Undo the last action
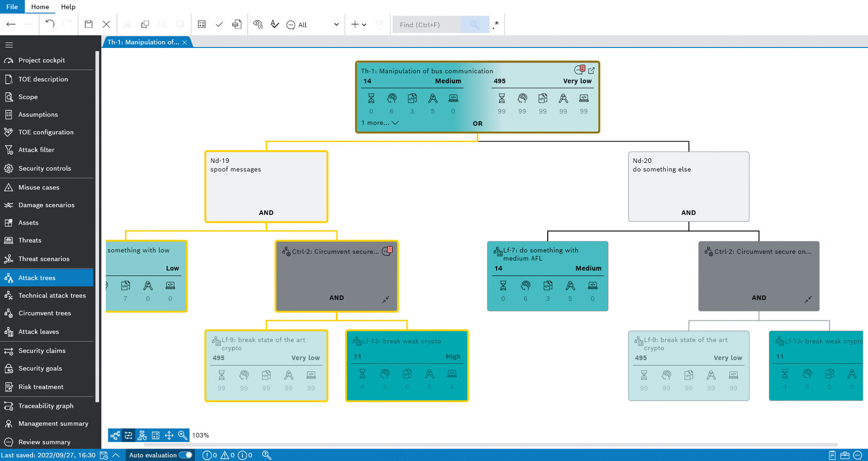 [x=50, y=24]
